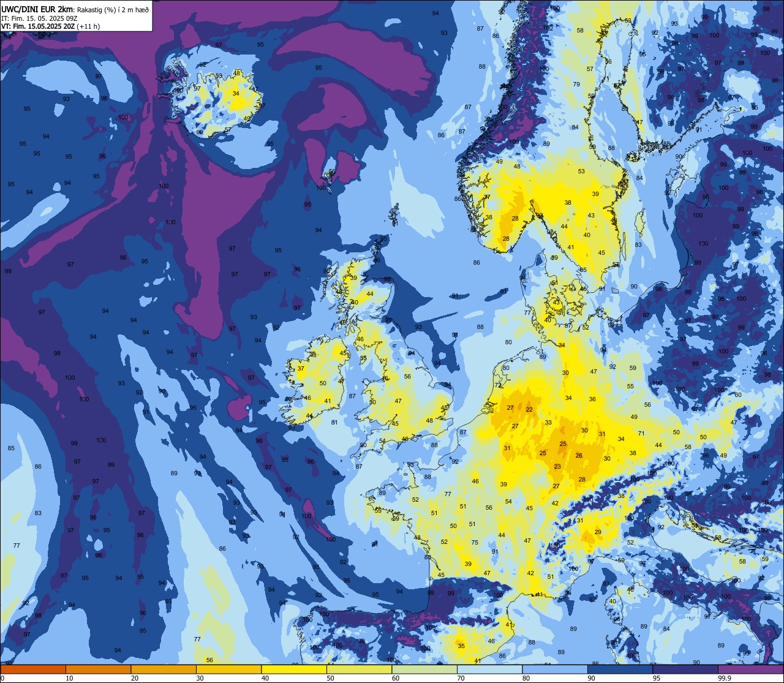Click the 71 humidity value on the map
Viewport: 784px width, 683px height.
(x=641, y=433)
